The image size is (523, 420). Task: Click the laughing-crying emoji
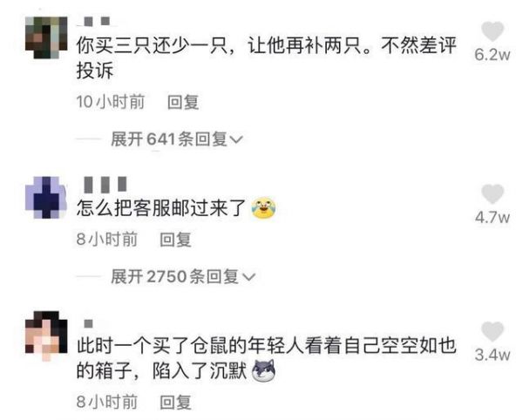pos(263,207)
